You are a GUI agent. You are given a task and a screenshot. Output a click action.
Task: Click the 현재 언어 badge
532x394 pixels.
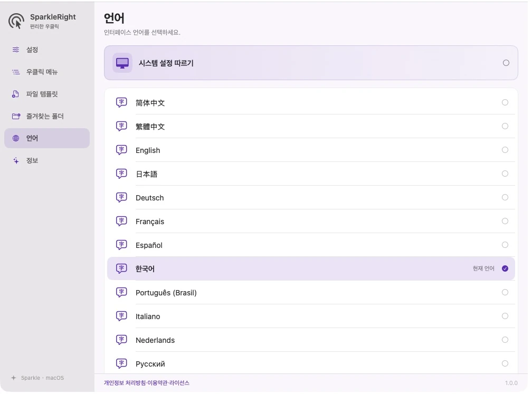483,268
